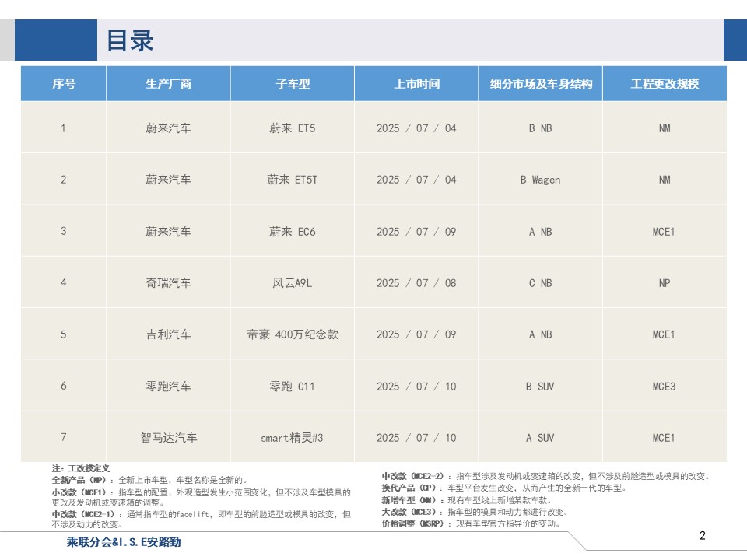Image resolution: width=747 pixels, height=560 pixels.
Task: Click the 智马达汽车 manufacturer cell
Action: point(169,438)
